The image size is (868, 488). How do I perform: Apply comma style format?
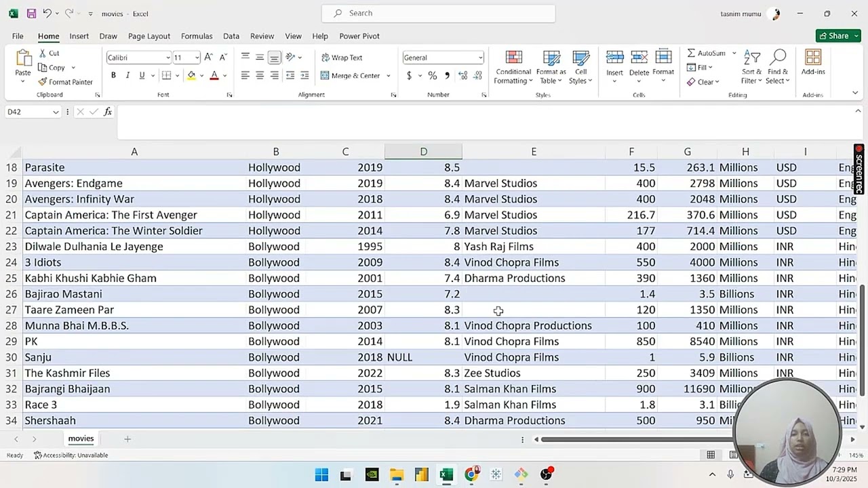[447, 76]
